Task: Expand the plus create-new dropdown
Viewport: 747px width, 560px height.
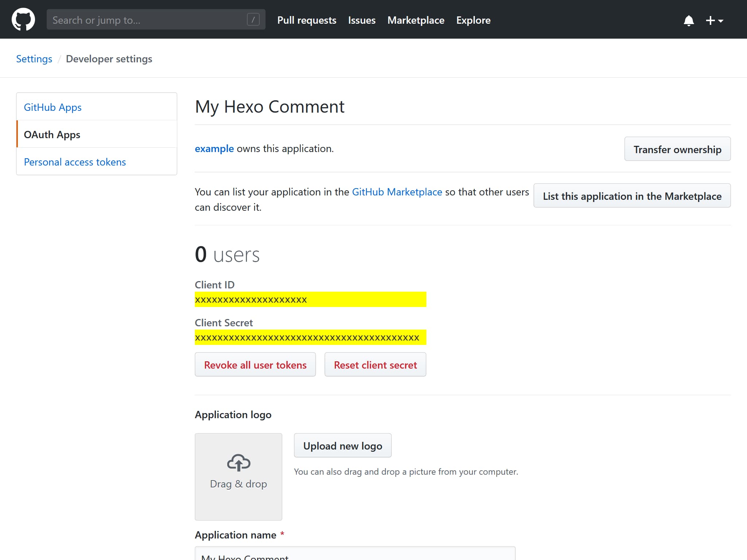Action: [x=714, y=20]
